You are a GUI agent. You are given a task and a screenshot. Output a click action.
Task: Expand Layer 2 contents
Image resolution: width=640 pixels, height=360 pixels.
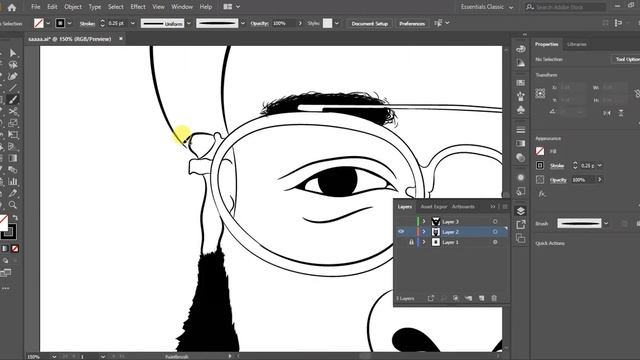424,231
